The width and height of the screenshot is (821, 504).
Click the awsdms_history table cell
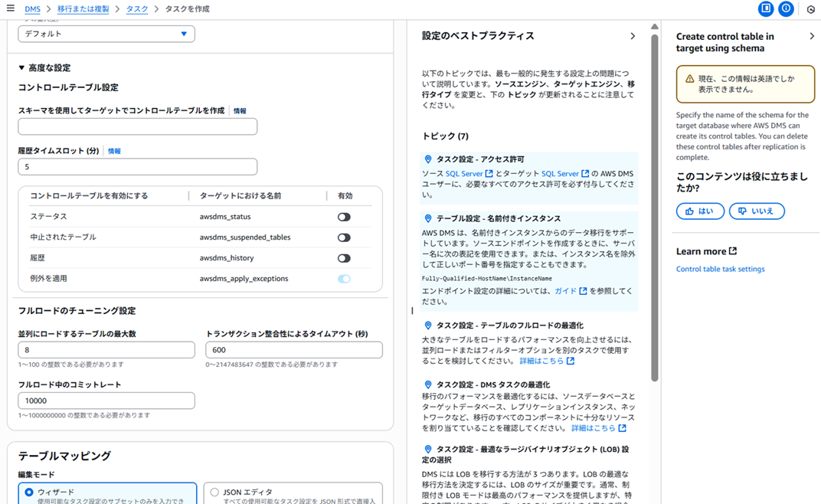[227, 258]
